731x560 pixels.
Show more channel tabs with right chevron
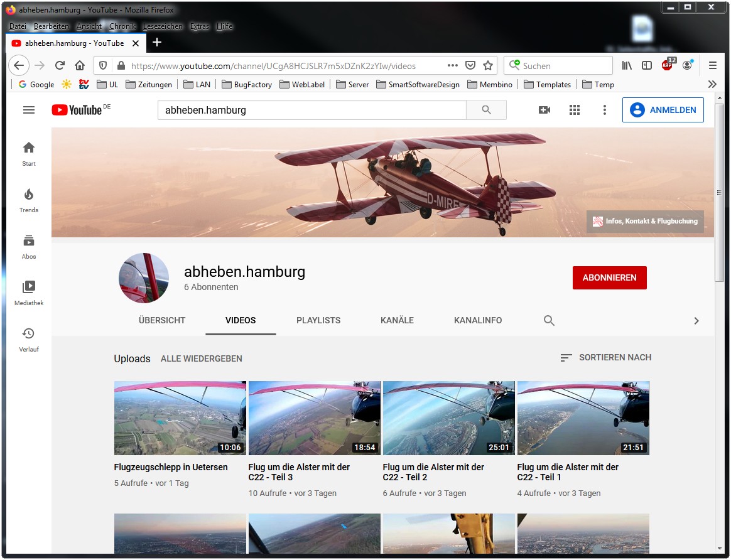tap(696, 321)
